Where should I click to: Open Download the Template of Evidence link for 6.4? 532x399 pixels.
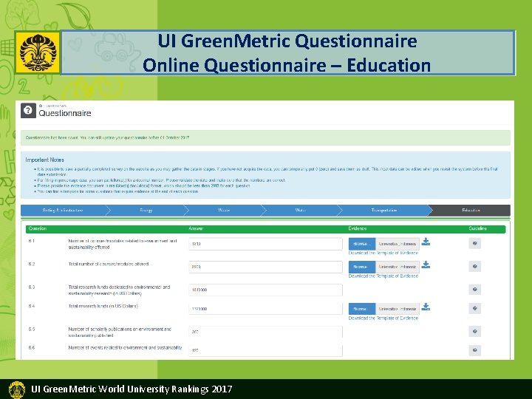pos(383,318)
